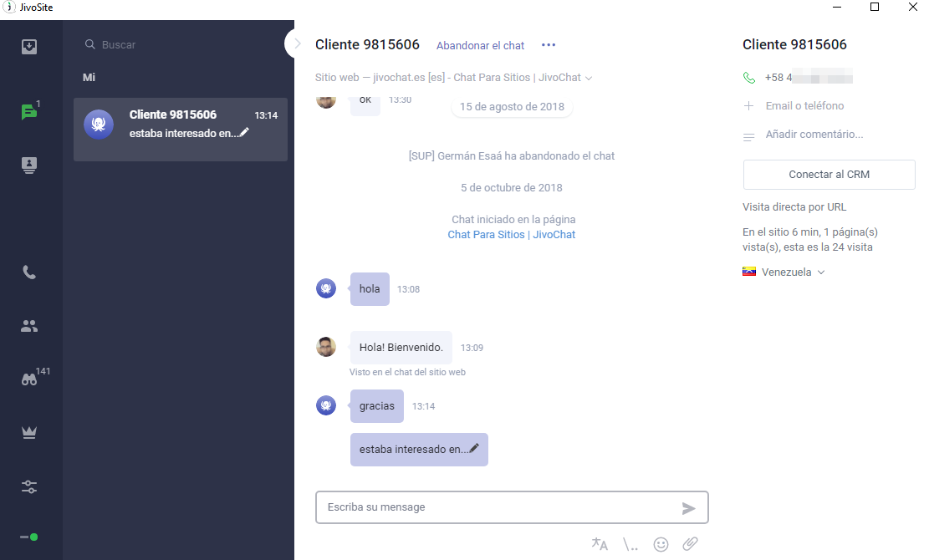Open the inbox download icon in sidebar
Image resolution: width=929 pixels, height=560 pixels.
[29, 47]
